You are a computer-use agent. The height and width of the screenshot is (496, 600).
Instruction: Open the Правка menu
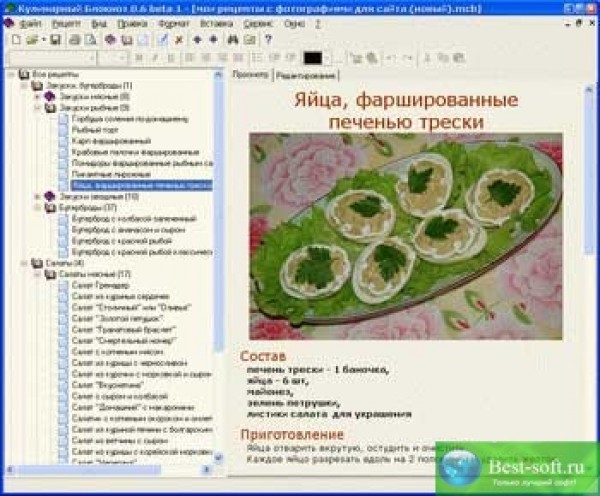coord(132,24)
